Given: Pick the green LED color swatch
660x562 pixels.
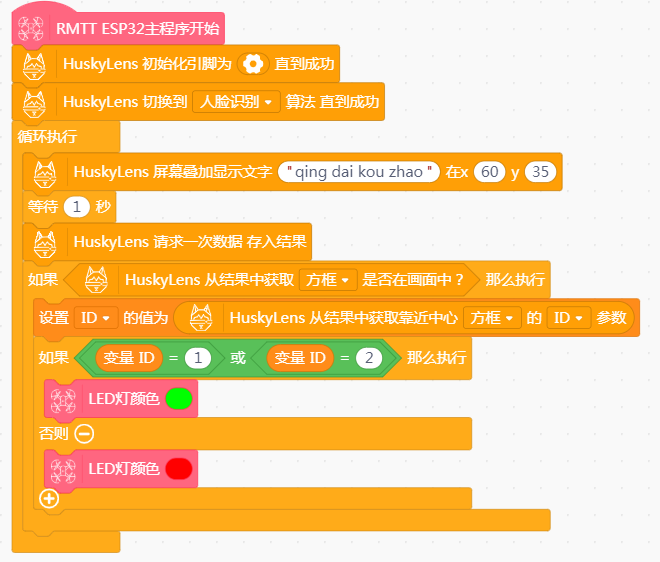Looking at the screenshot, I should [x=179, y=399].
